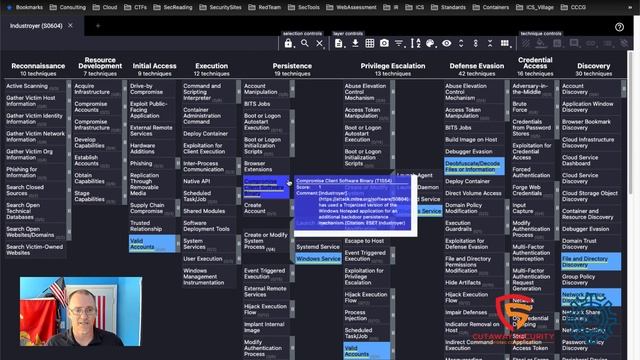The height and width of the screenshot is (360, 640).
Task: Select BITS Jobs technique under Persistence
Action: 266,104
